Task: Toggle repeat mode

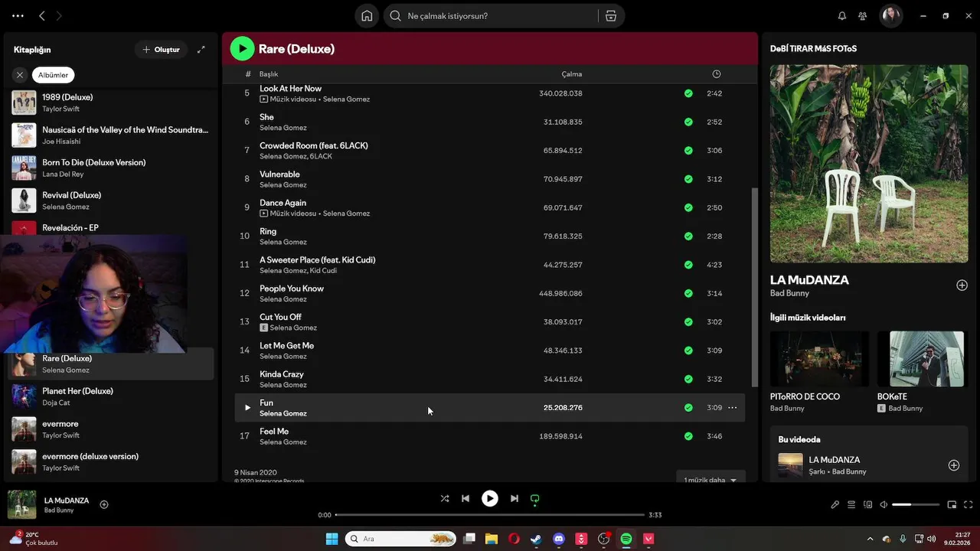Action: coord(535,499)
